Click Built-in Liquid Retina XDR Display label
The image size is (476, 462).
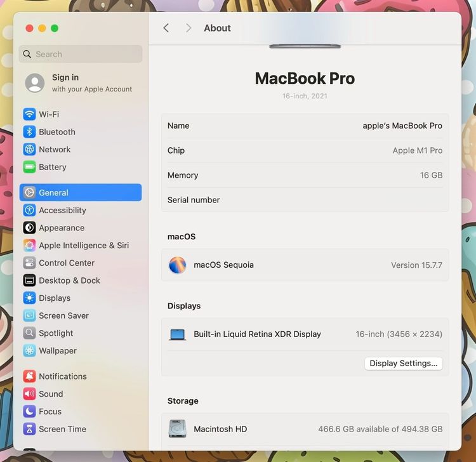pos(258,334)
